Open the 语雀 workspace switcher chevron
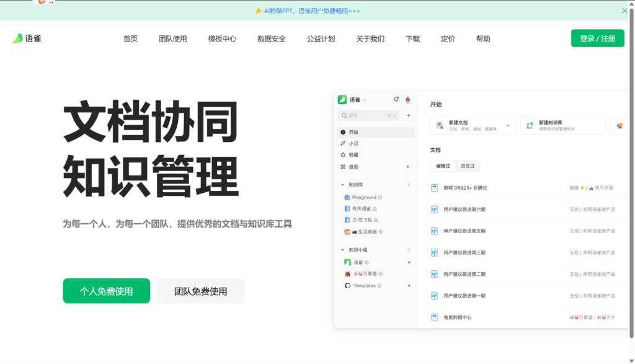Screen dimensions: 635x364 coord(365,100)
